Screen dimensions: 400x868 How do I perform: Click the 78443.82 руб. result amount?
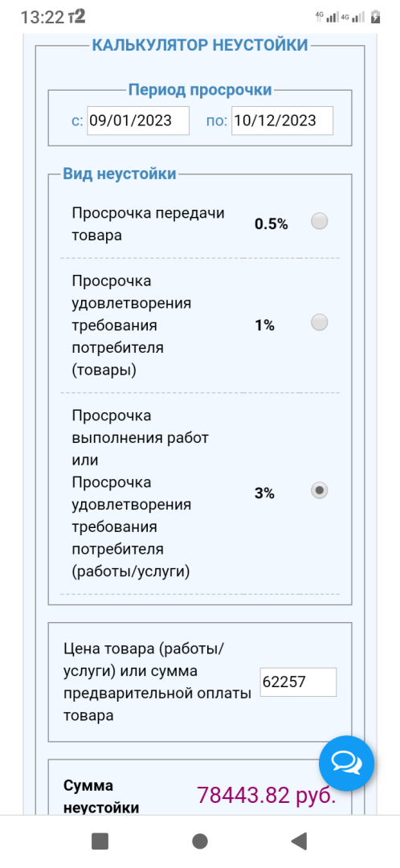pos(266,796)
